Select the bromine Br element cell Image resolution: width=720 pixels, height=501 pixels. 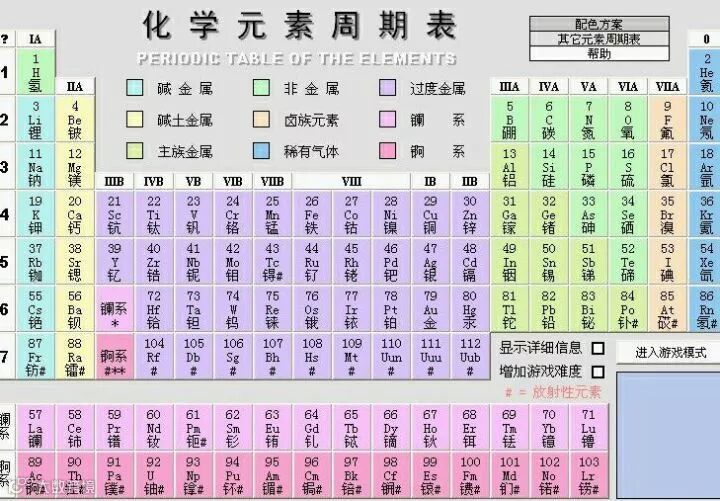coord(667,214)
